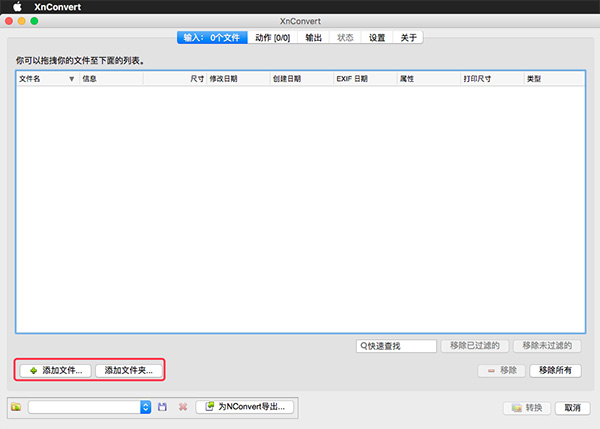Open the 设置 tab
Screen dimensions: 600x429
[x=377, y=38]
